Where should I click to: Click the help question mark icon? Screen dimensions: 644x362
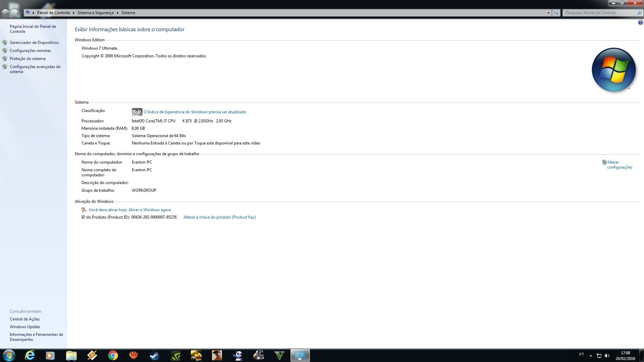pos(640,23)
